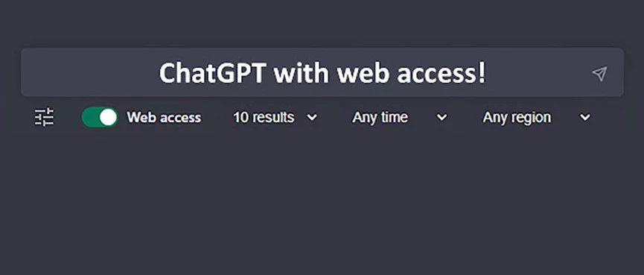Show extension settings via the sliders icon
The height and width of the screenshot is (275, 644).
44,117
